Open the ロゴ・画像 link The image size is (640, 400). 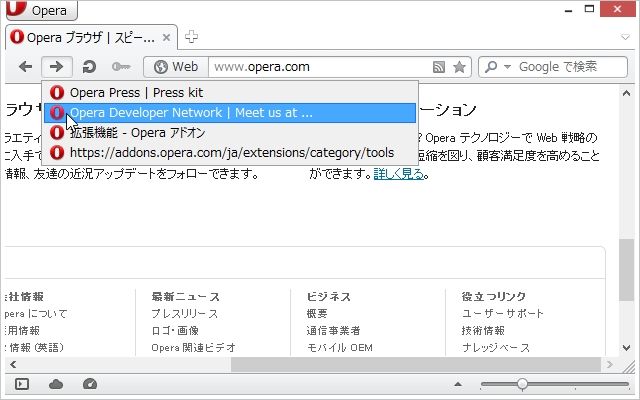tap(175, 330)
